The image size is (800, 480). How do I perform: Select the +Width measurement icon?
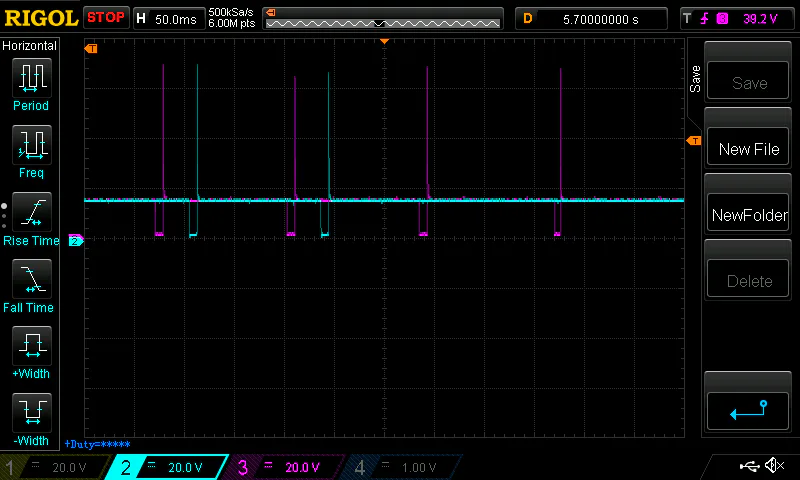(x=30, y=347)
